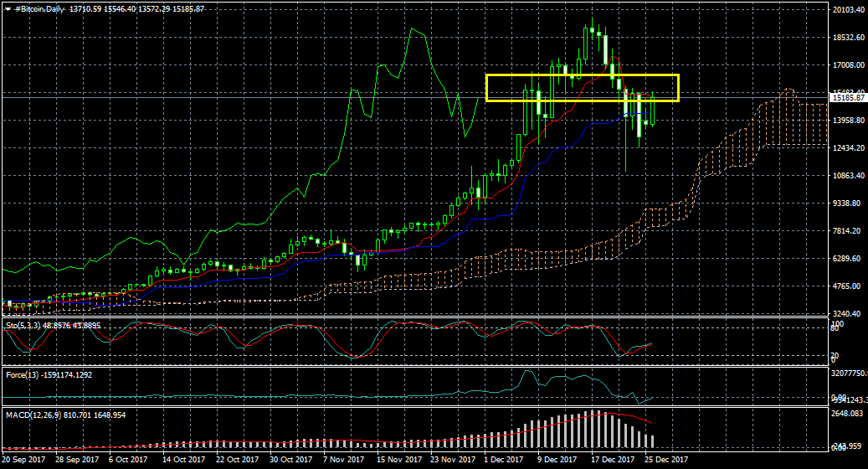This screenshot has height=469, width=868.
Task: Click the 1 Dec 2017 date label
Action: click(503, 460)
